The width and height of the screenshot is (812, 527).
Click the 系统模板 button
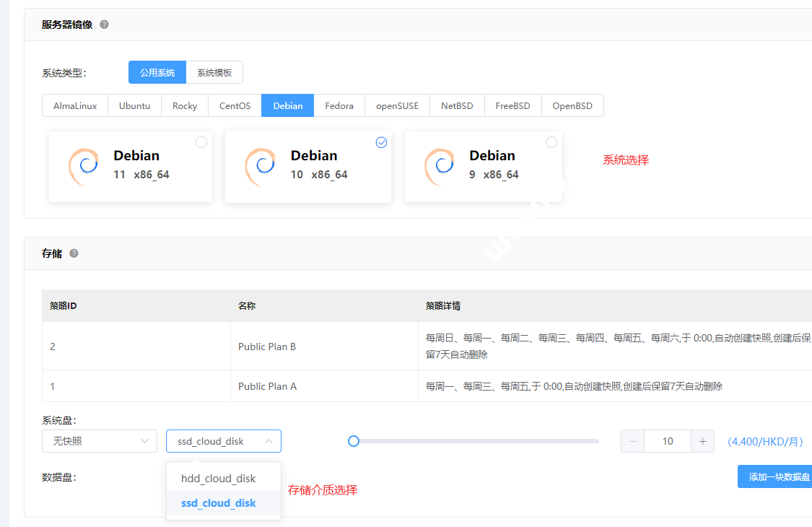click(214, 73)
